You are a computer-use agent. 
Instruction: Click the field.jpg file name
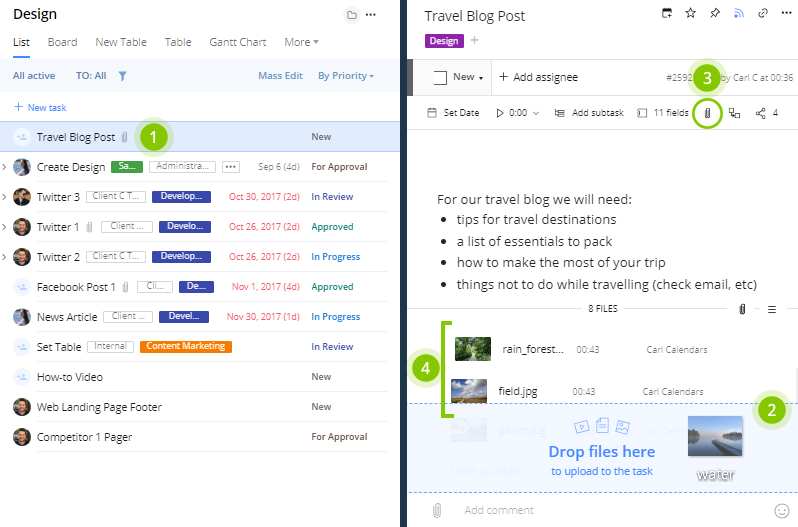(x=518, y=391)
